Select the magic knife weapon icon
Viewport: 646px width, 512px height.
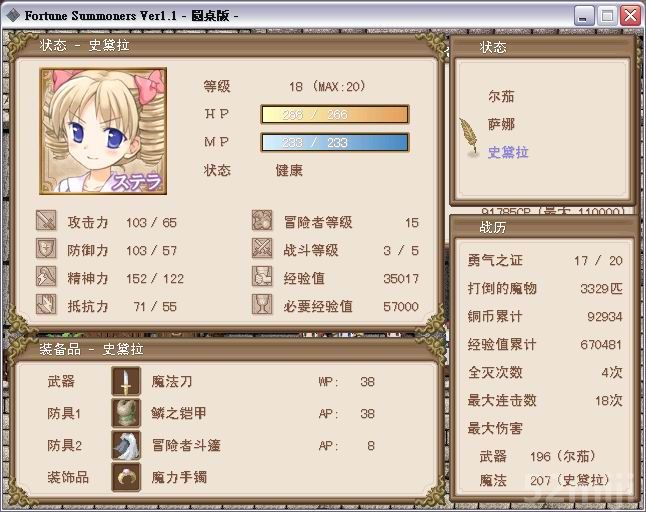point(126,381)
